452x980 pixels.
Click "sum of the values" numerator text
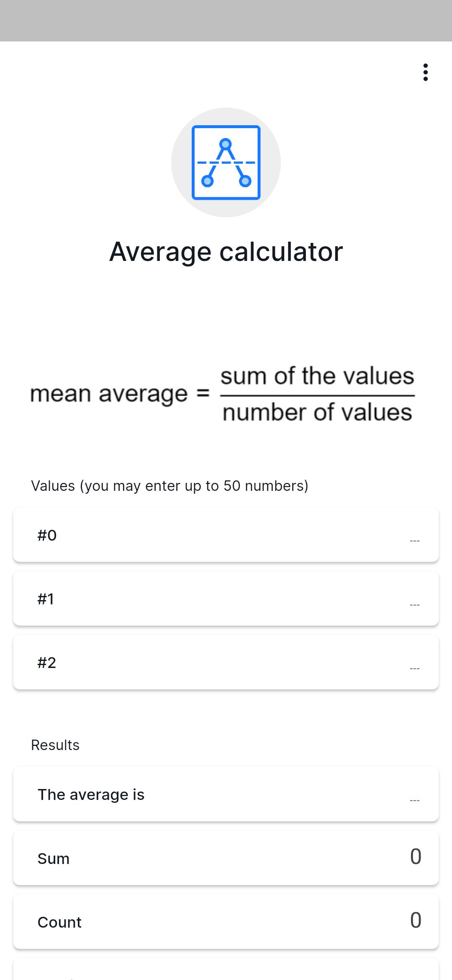(x=317, y=376)
